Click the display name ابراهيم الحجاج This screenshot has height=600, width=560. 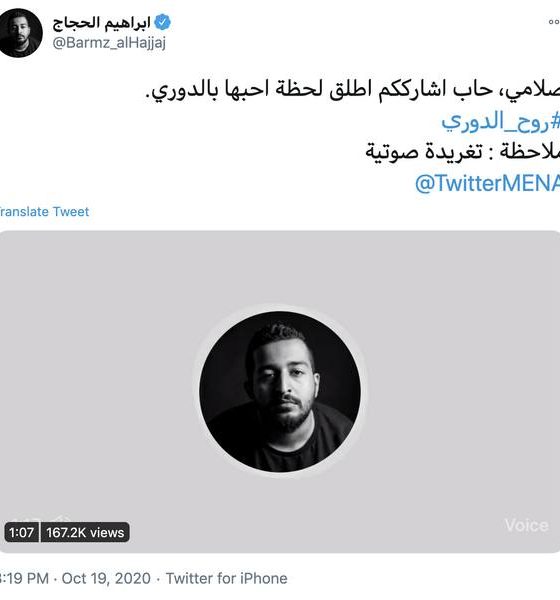[101, 23]
